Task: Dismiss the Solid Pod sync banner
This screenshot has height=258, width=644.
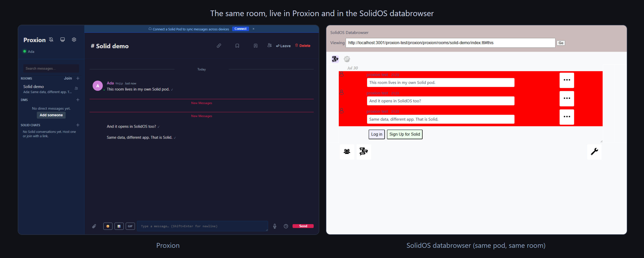Action: [x=253, y=29]
